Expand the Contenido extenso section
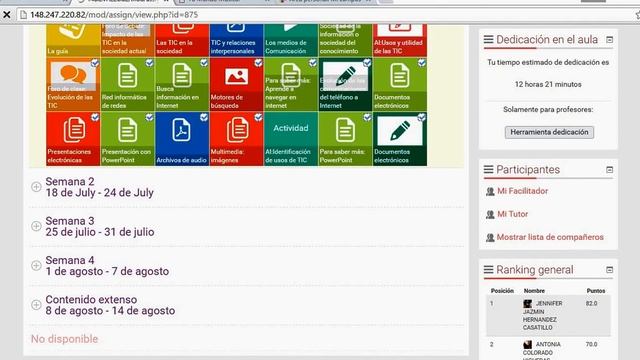Image resolution: width=640 pixels, height=360 pixels. pyautogui.click(x=36, y=305)
